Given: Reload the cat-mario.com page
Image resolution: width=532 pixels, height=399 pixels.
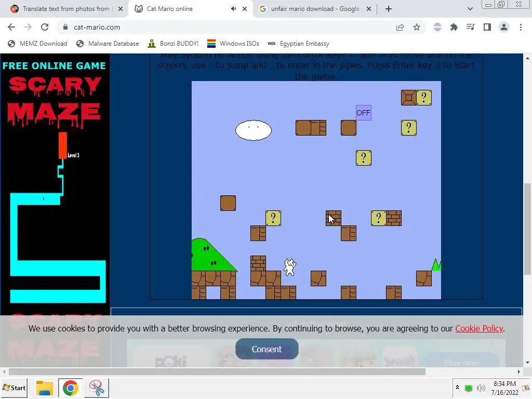Looking at the screenshot, I should [45, 27].
